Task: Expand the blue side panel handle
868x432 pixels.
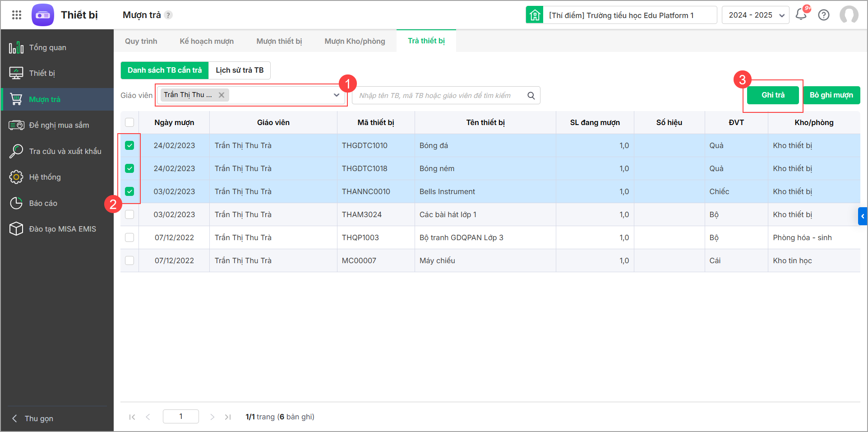Action: tap(863, 216)
